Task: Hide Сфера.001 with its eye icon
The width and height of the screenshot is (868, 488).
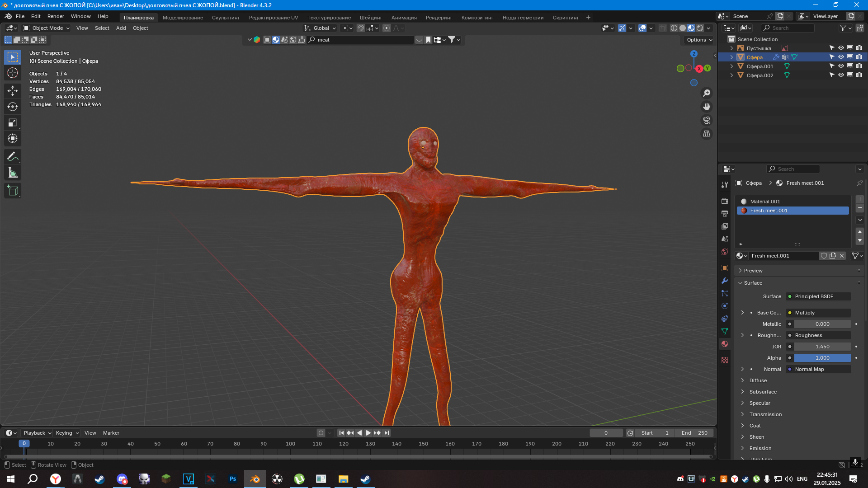Action: pyautogui.click(x=841, y=66)
